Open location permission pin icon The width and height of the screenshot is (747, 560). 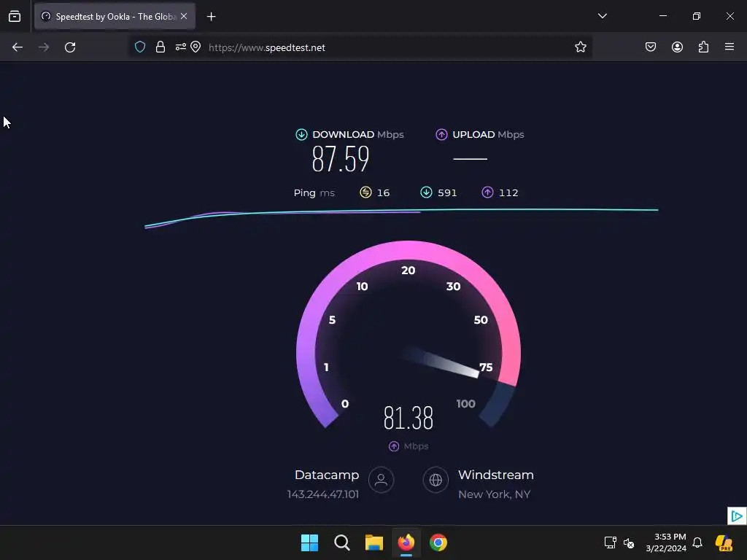coord(196,47)
